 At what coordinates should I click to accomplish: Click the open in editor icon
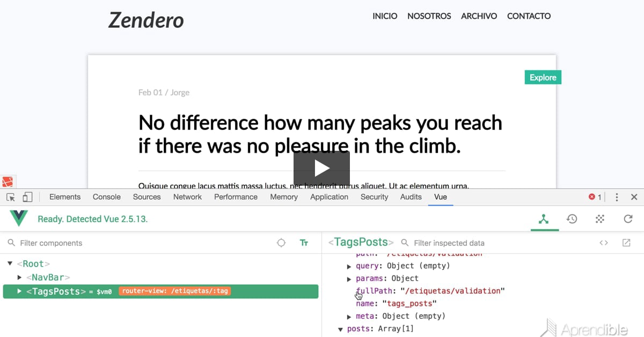626,243
